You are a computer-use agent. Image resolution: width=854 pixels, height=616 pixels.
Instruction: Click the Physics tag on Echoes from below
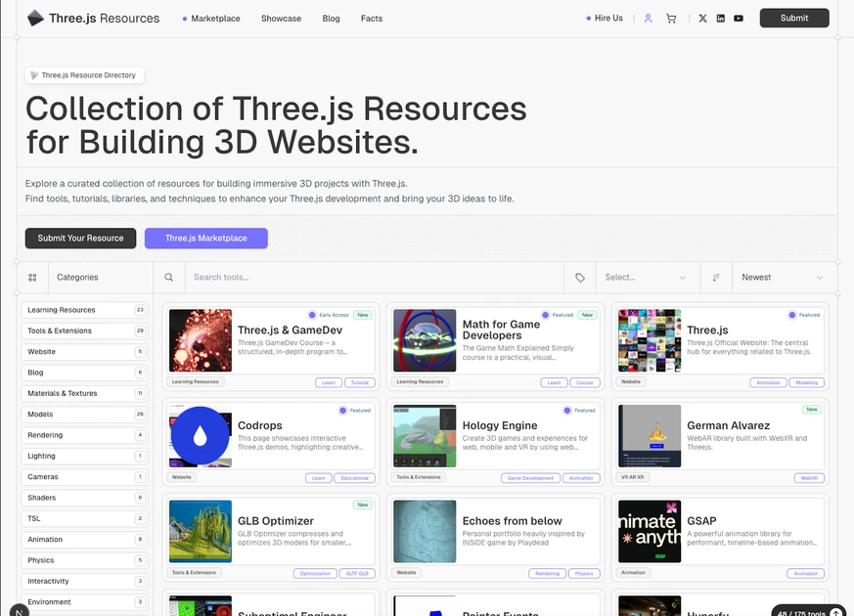tap(584, 574)
